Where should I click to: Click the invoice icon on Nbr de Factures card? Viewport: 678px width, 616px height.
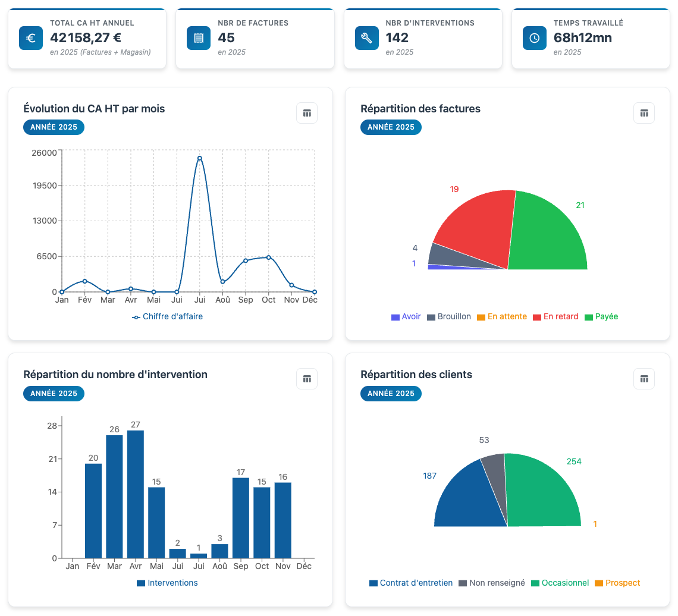coord(198,39)
